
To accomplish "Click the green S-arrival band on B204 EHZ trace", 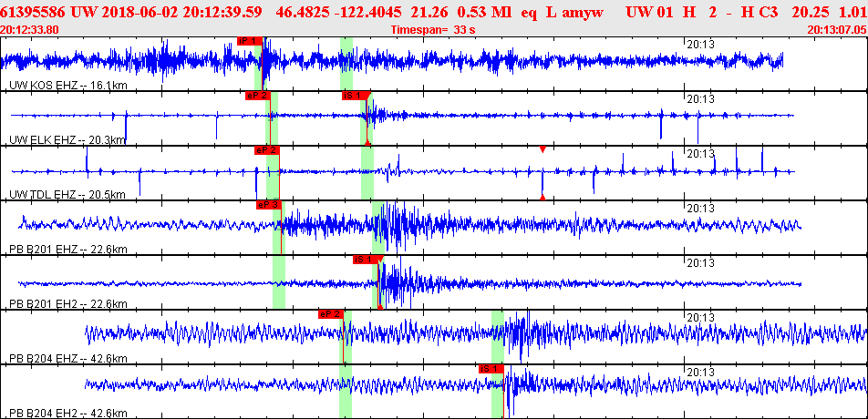I will 498,337.
